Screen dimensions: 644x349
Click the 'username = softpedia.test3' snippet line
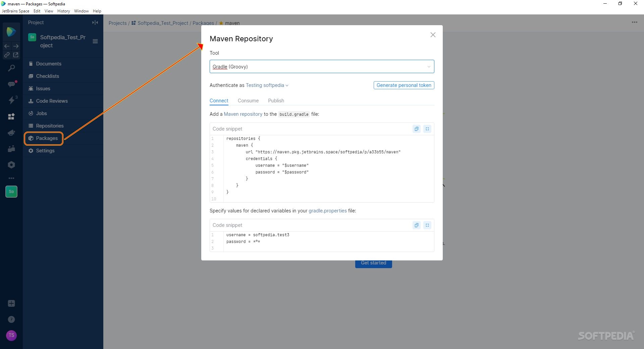point(258,235)
